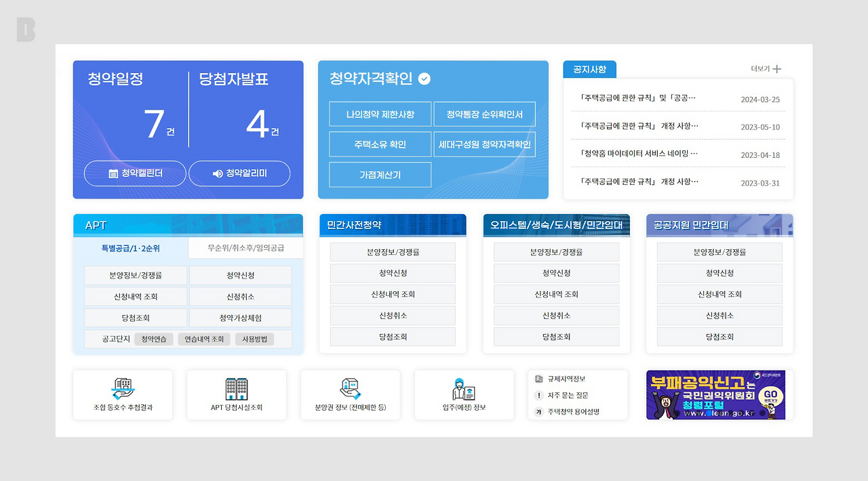Click the 청약알리미 speaker icon
Viewport: 868px width, 481px height.
(x=218, y=173)
